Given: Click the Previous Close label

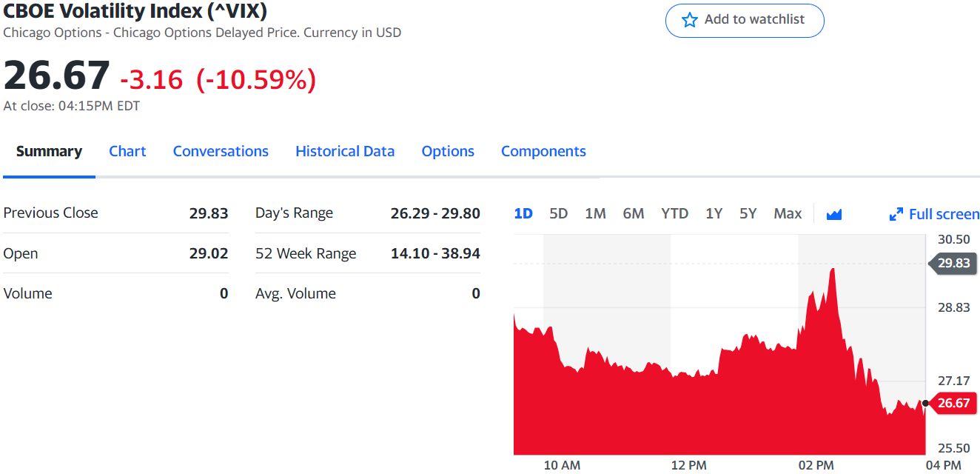Looking at the screenshot, I should pyautogui.click(x=50, y=213).
